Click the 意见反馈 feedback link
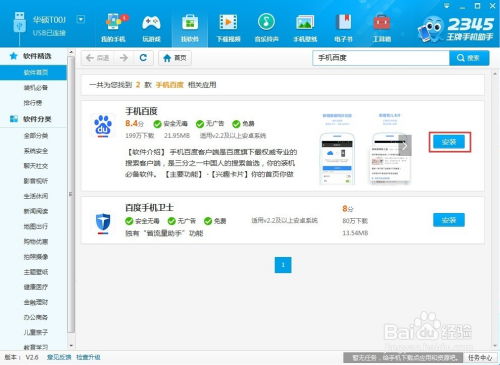Viewport: 500px width, 365px height. (x=59, y=357)
